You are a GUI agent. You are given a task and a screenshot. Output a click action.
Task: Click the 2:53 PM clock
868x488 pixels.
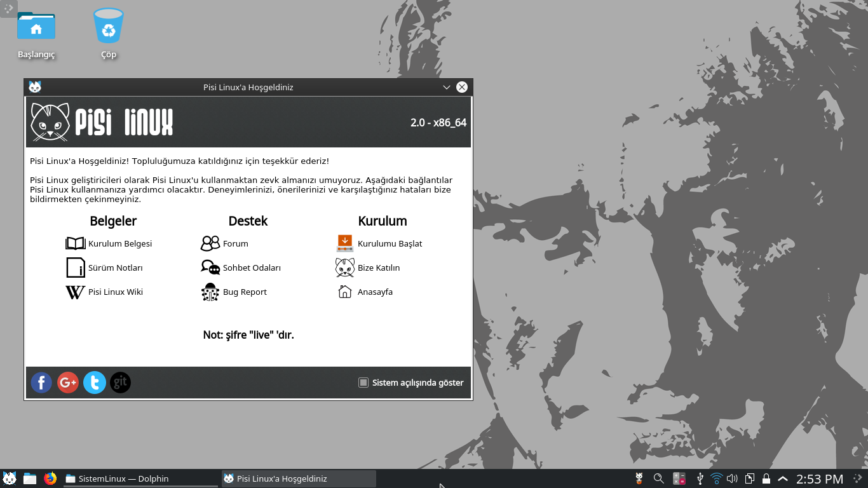coord(820,478)
